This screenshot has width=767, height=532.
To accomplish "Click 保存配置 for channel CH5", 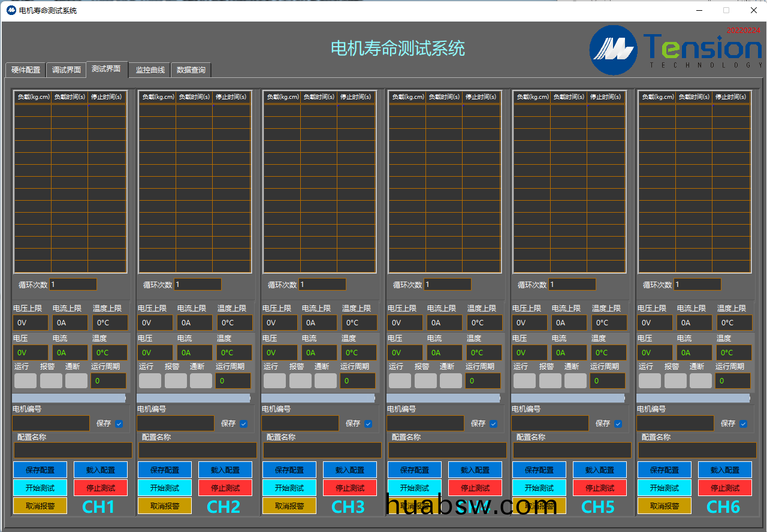I will 539,470.
